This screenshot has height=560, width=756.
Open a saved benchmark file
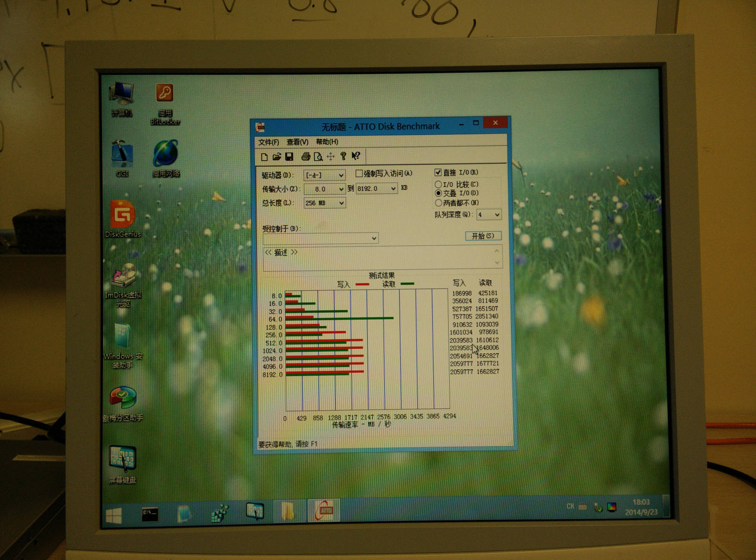point(277,157)
